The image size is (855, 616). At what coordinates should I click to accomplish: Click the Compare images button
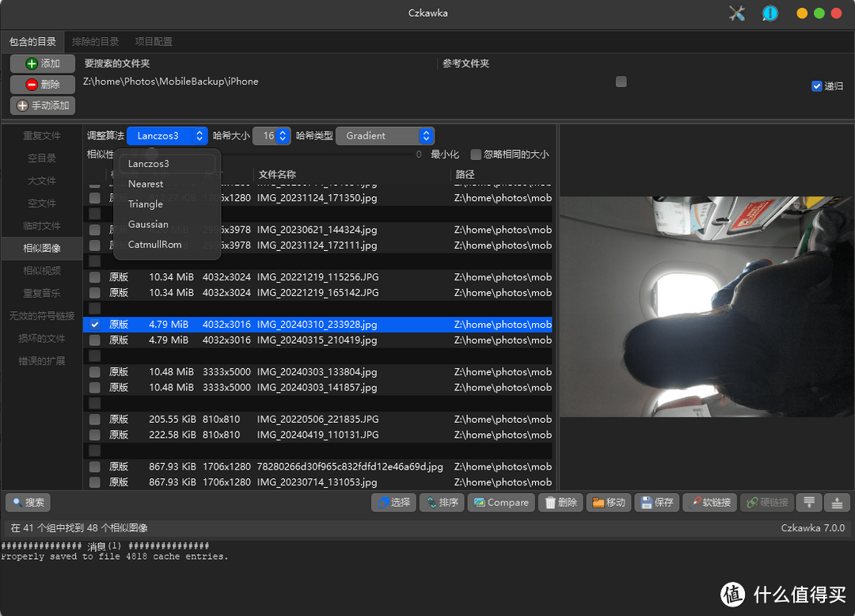499,502
